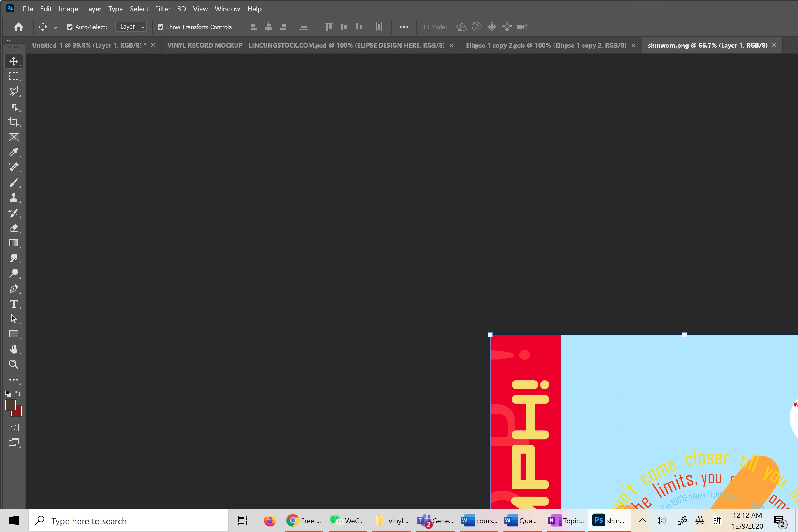Select the Eraser tool
The width and height of the screenshot is (798, 532).
[14, 228]
